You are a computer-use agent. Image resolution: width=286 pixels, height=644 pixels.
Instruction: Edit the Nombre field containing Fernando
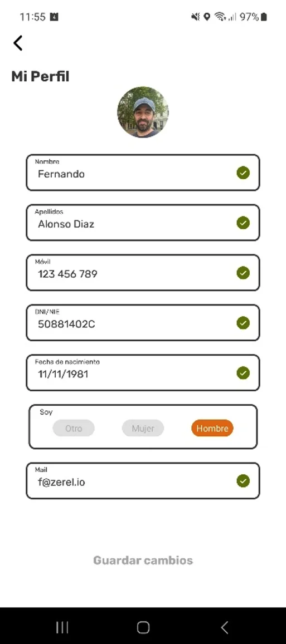coord(143,172)
